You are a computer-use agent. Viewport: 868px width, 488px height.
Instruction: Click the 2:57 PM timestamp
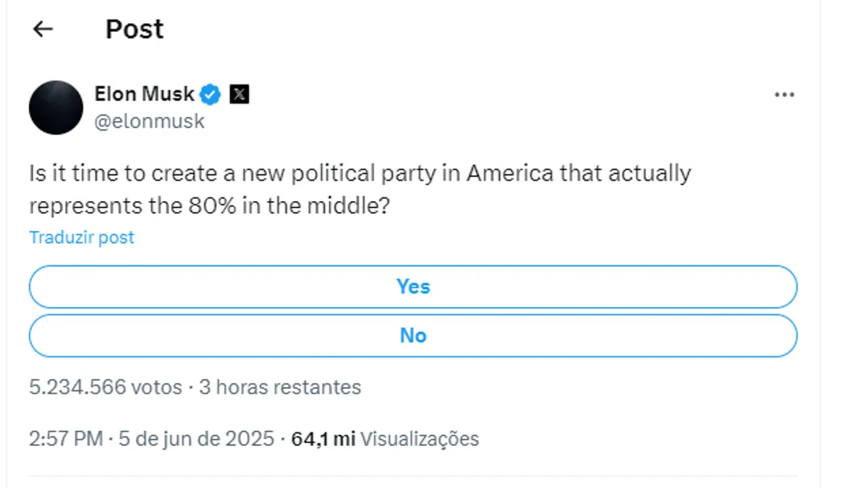click(66, 439)
